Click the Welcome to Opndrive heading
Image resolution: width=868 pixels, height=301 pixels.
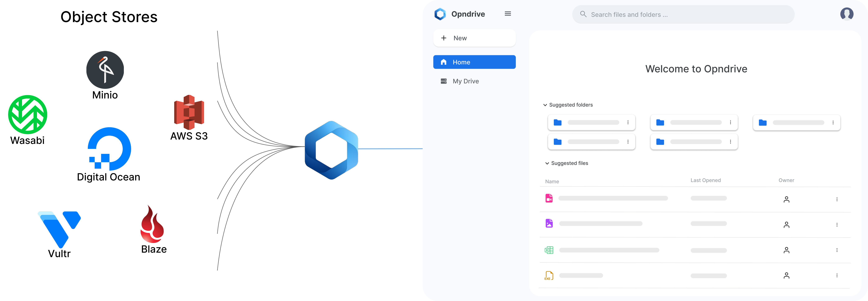(696, 69)
